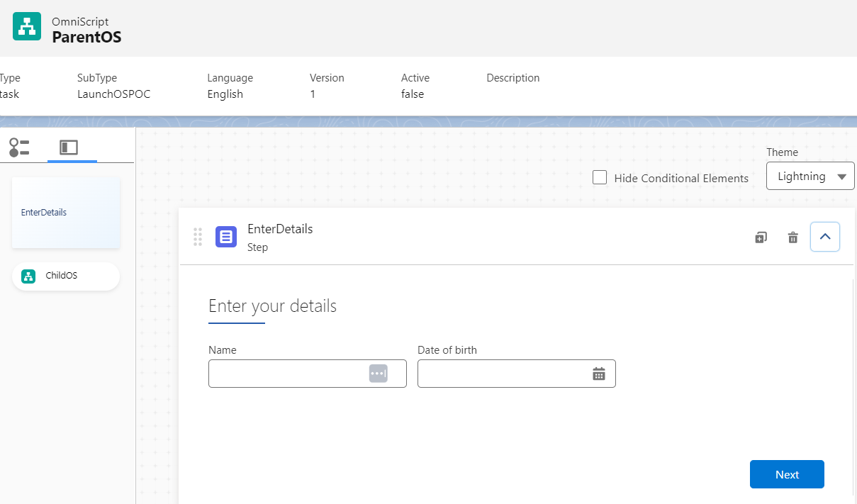The width and height of the screenshot is (857, 504).
Task: Clone the EnterDetails step
Action: pyautogui.click(x=761, y=237)
